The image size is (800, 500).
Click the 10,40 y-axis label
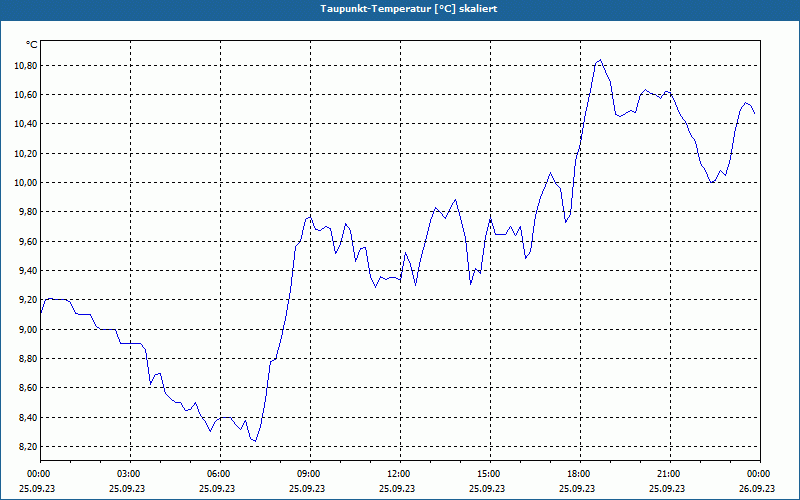[x=27, y=124]
